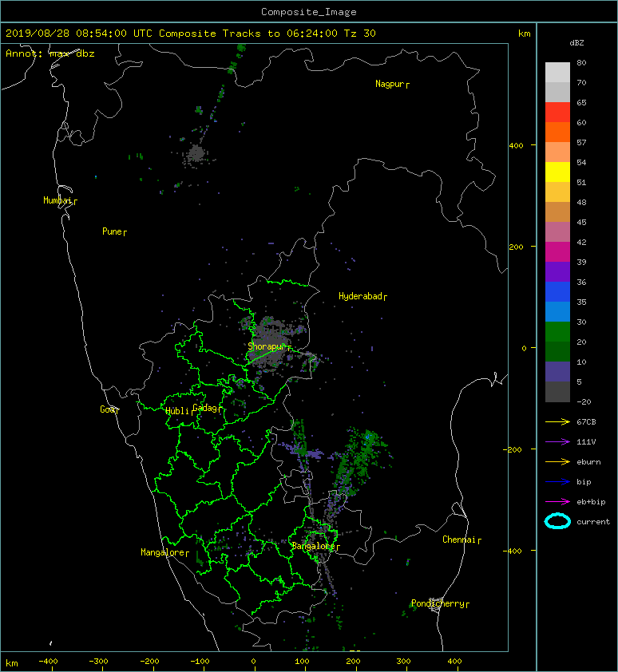Click the cyan current ellipse icon

(x=557, y=521)
